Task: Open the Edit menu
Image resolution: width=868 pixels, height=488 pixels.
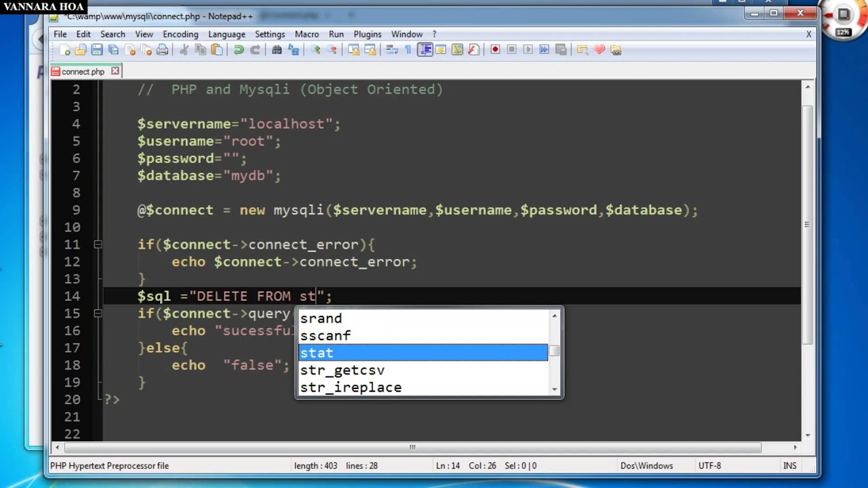Action: [83, 34]
